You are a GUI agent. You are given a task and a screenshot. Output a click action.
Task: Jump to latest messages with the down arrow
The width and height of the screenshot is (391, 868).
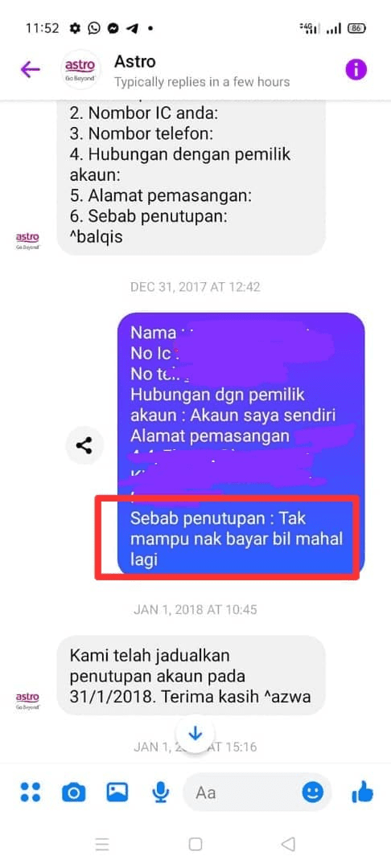coord(195,734)
